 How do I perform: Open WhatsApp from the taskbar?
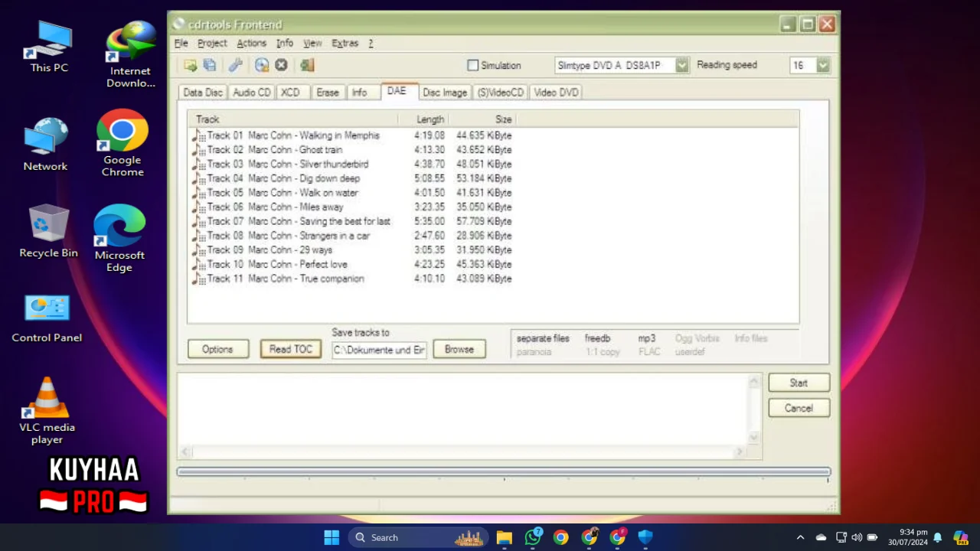[x=533, y=537]
